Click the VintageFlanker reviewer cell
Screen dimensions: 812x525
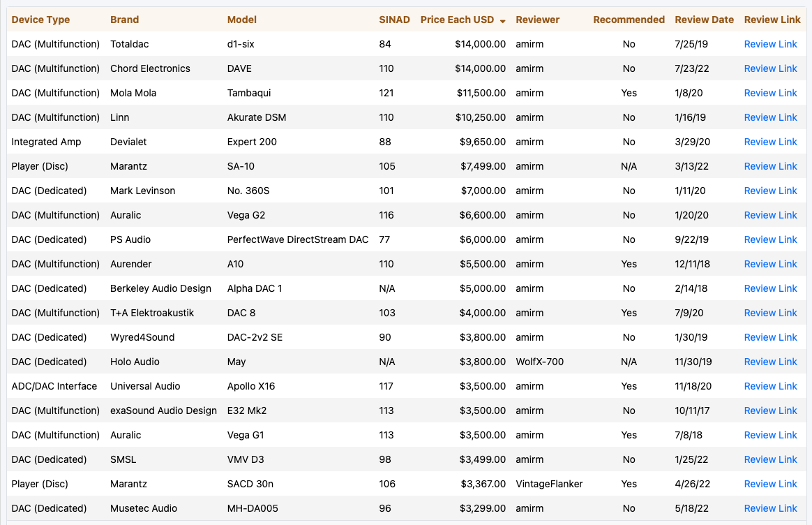[549, 484]
